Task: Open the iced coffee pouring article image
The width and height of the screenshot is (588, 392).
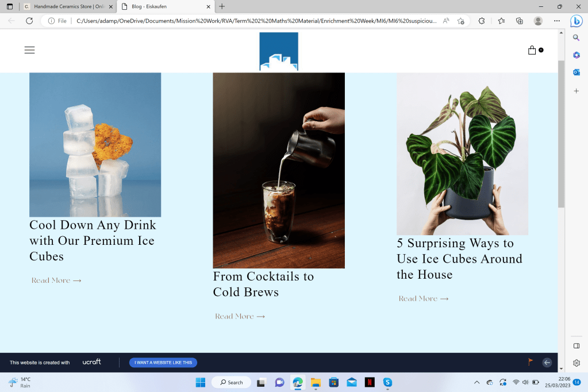Action: click(279, 170)
